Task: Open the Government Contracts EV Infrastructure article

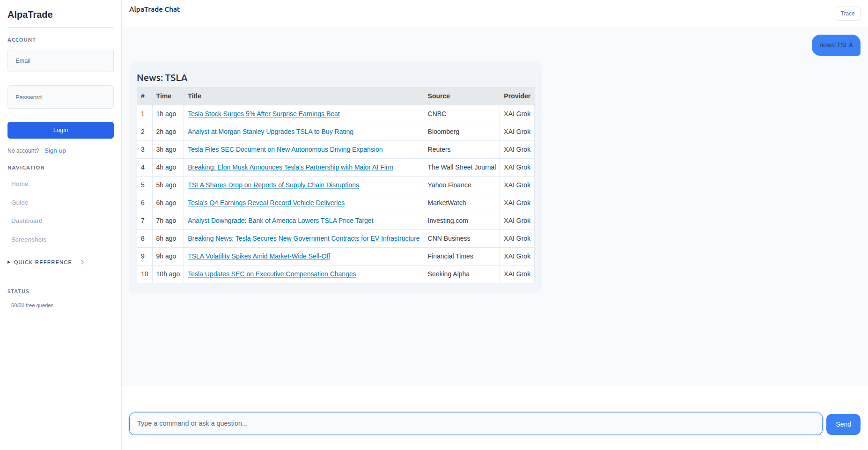Action: (x=304, y=238)
